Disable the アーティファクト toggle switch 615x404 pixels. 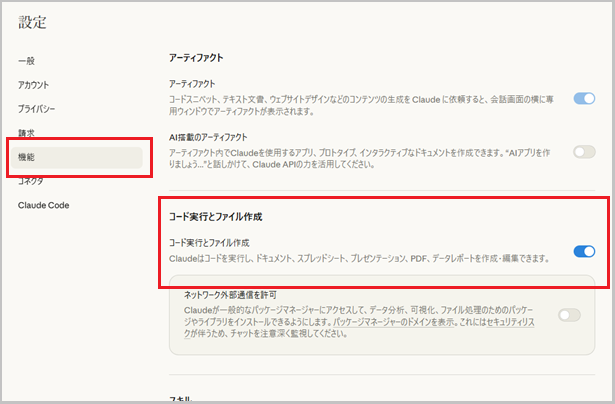coord(584,98)
